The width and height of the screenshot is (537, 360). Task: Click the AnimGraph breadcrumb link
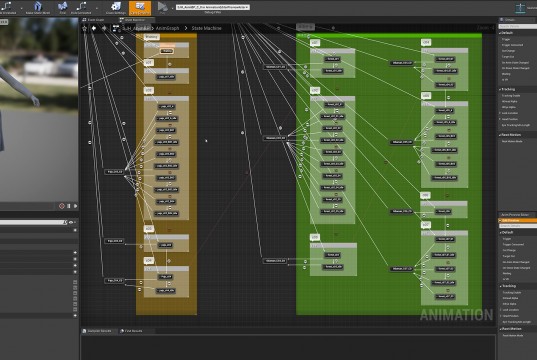(167, 28)
